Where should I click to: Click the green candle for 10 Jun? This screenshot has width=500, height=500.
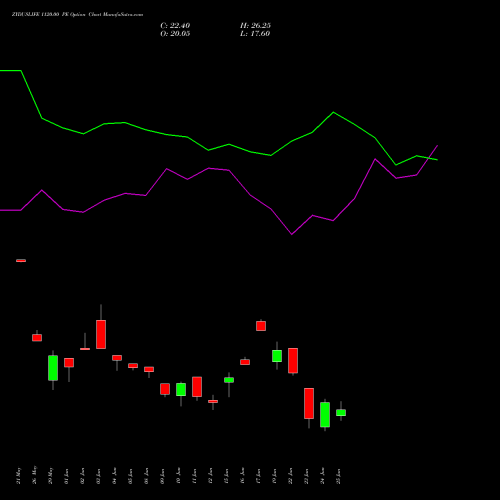coord(181,389)
